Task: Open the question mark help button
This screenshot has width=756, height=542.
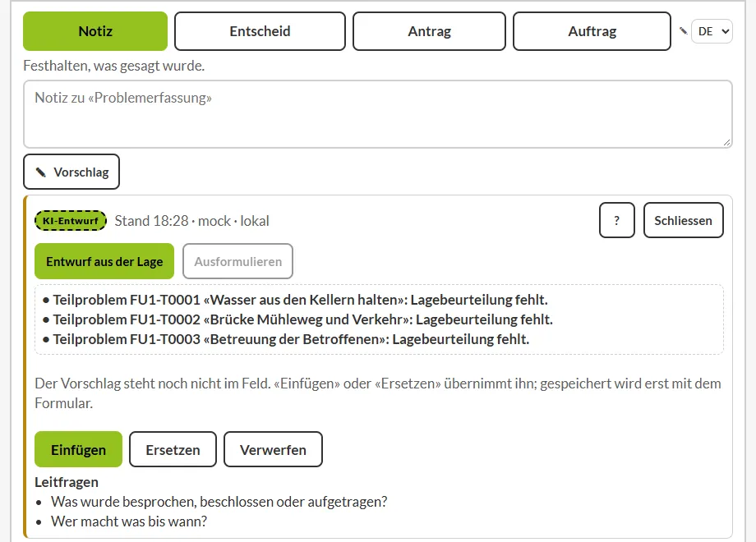Action: [616, 220]
